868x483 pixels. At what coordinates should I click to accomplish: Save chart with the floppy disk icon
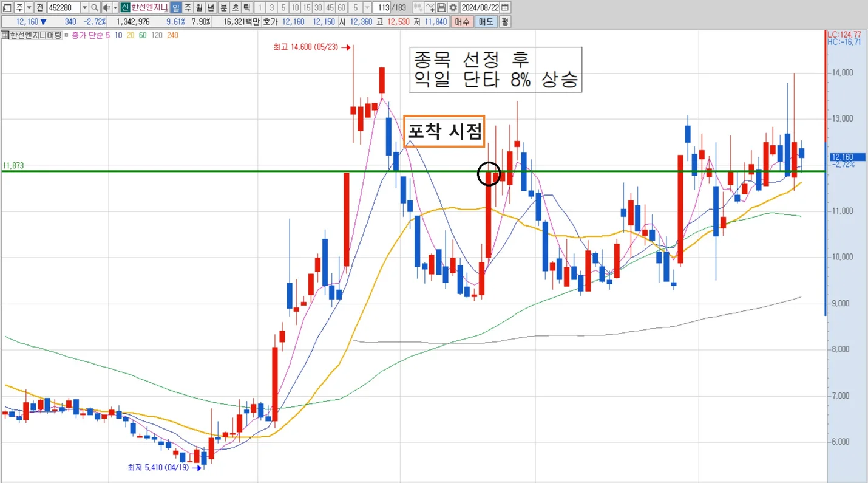coord(441,8)
